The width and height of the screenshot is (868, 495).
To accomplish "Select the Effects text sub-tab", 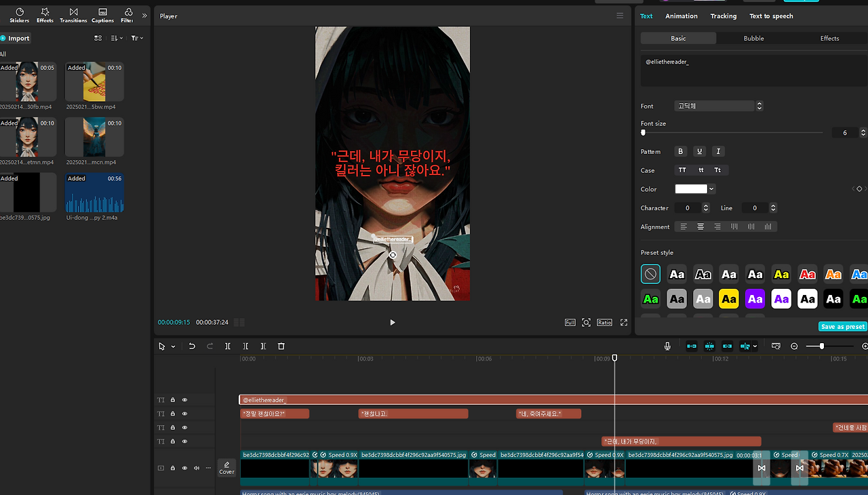I will tap(829, 39).
